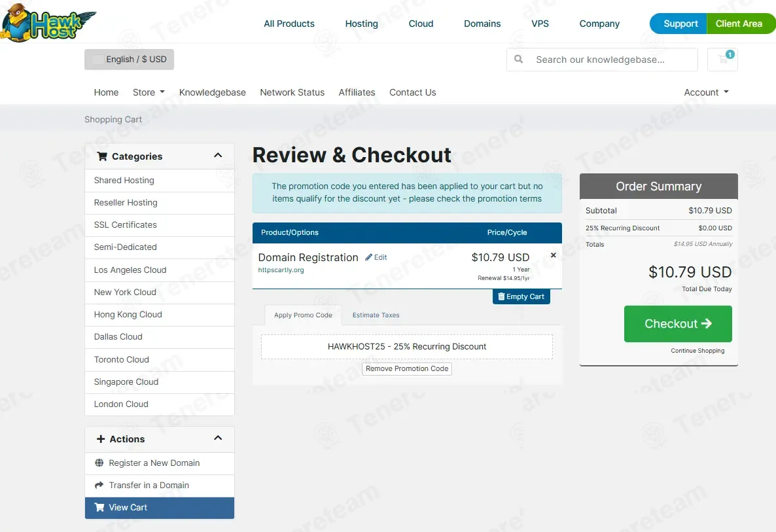Click the cart icon in View Cart
Image resolution: width=776 pixels, height=532 pixels.
pos(99,507)
